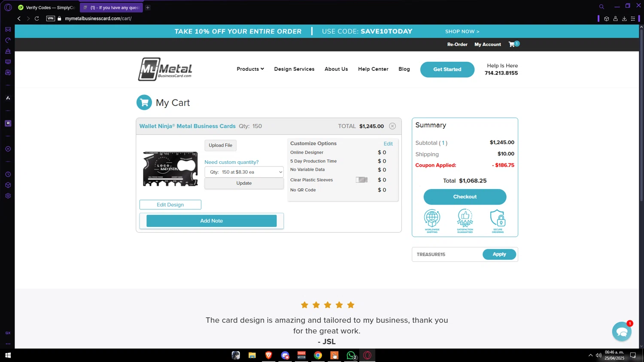Click the Secure Ordering badge
644x362 pixels.
[x=498, y=221]
